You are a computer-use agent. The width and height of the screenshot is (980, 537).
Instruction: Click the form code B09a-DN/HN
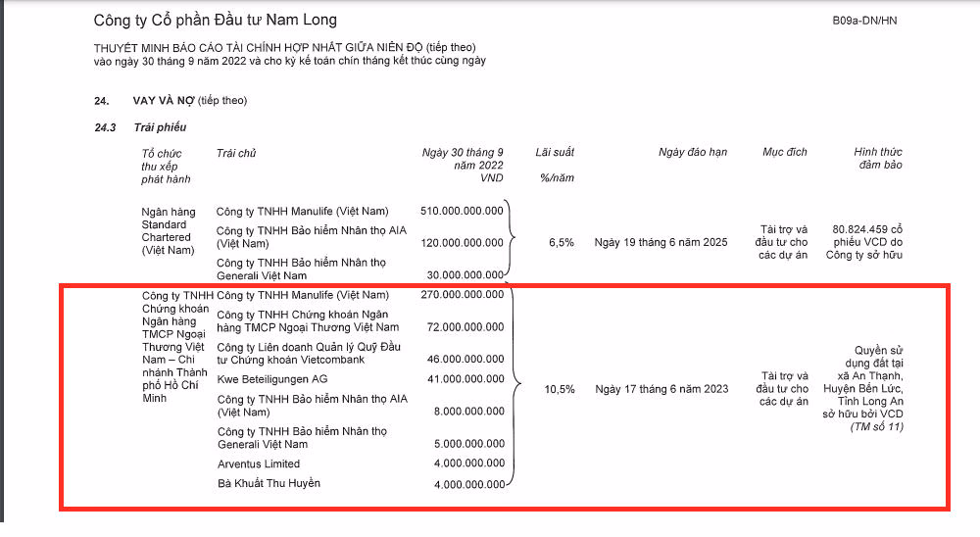(863, 21)
